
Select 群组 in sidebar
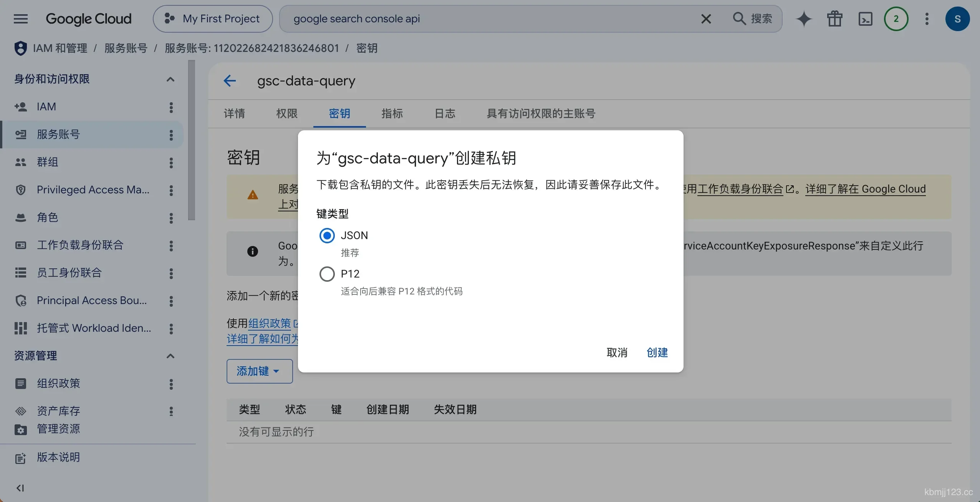point(47,162)
